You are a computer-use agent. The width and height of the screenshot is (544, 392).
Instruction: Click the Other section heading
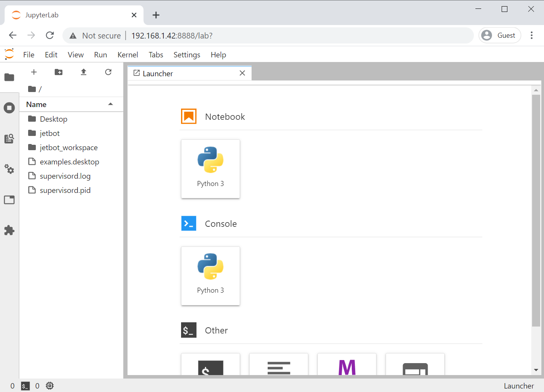point(216,330)
